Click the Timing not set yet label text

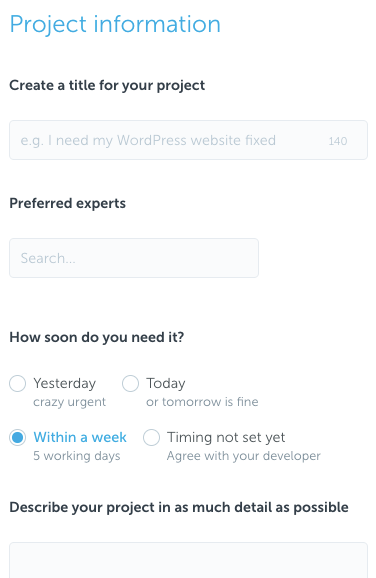click(226, 438)
